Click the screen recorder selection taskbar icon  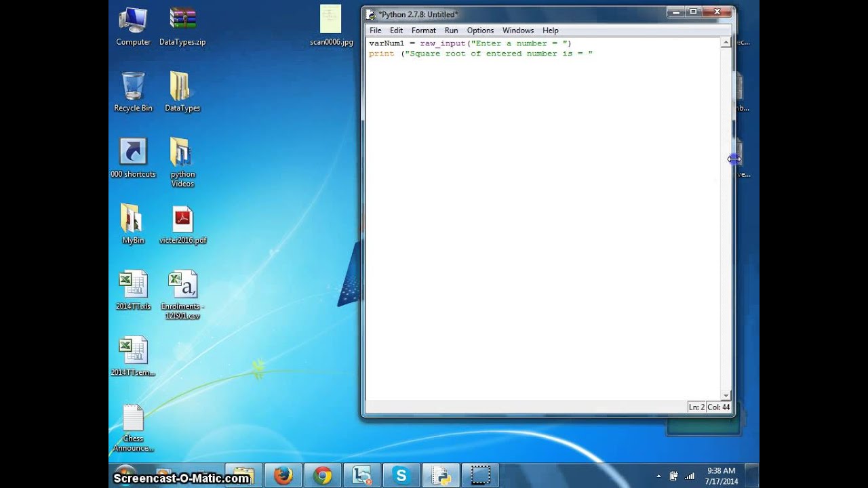480,476
